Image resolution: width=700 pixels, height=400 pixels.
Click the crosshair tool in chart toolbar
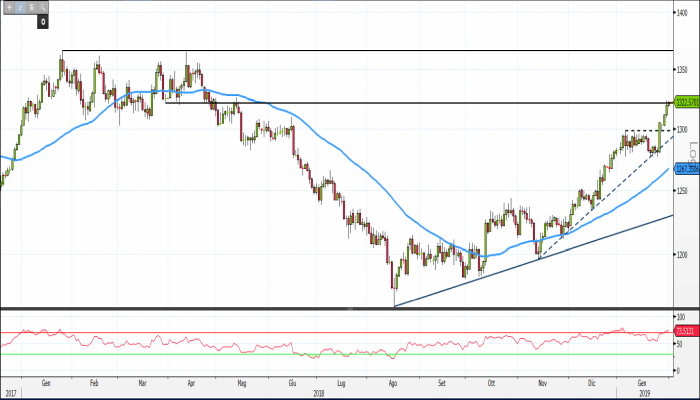[8, 9]
